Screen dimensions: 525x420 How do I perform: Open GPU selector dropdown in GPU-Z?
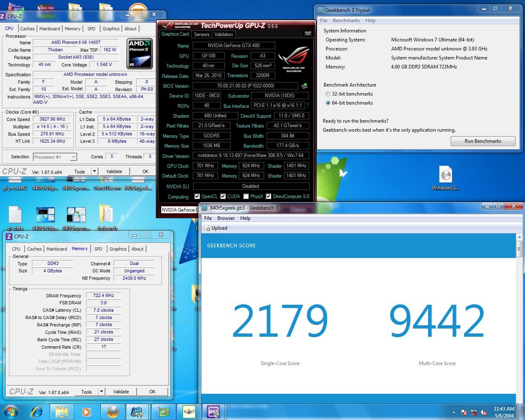click(x=179, y=210)
